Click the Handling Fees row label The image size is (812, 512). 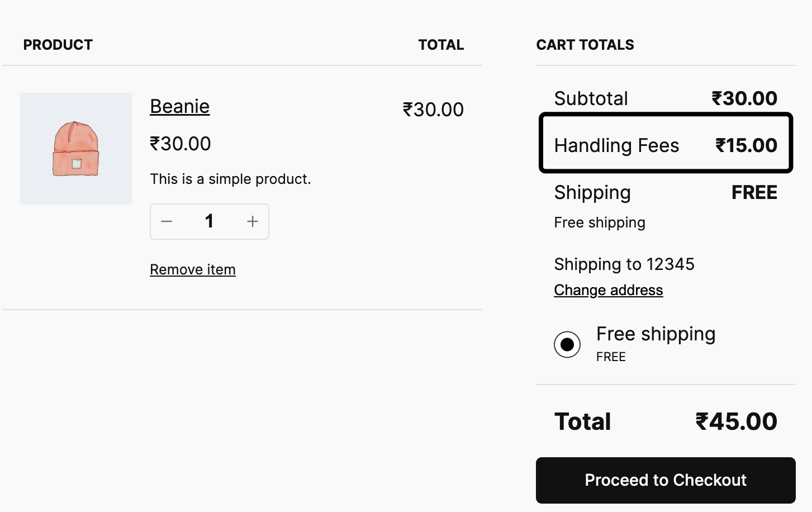coord(616,145)
